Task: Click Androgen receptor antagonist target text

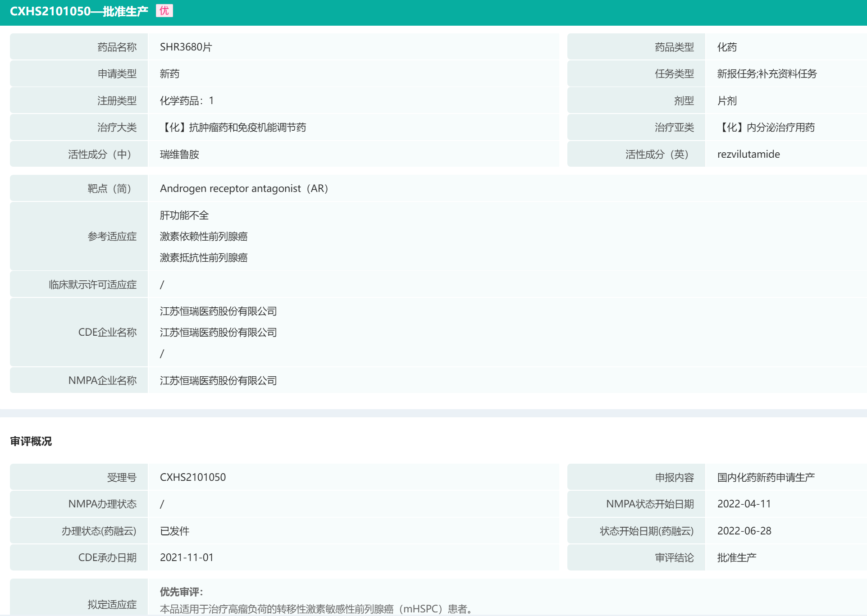Action: click(243, 188)
